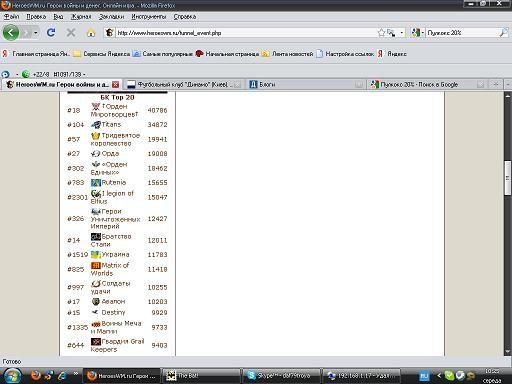512x384 pixels.
Task: Click the green Back navigation arrow
Action: tap(11, 33)
